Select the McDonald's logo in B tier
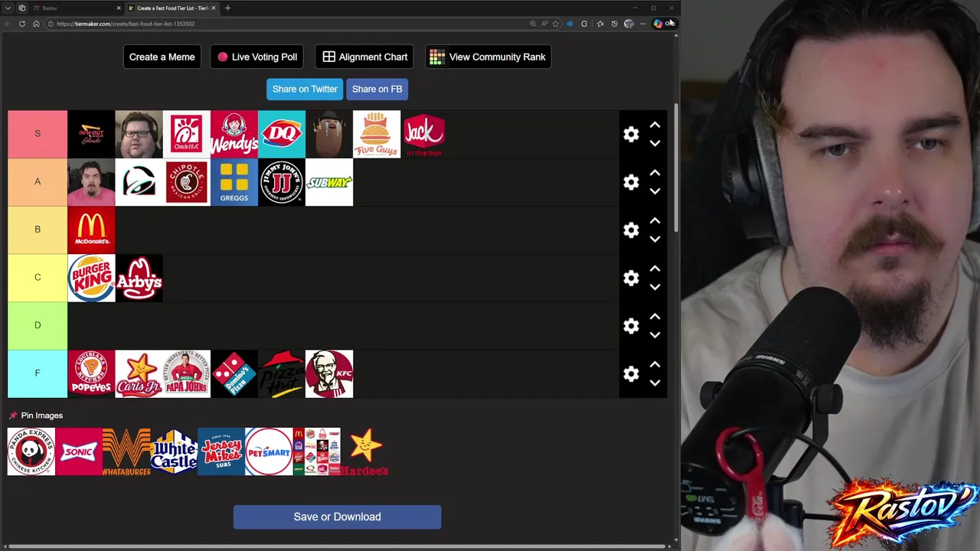 pos(91,230)
